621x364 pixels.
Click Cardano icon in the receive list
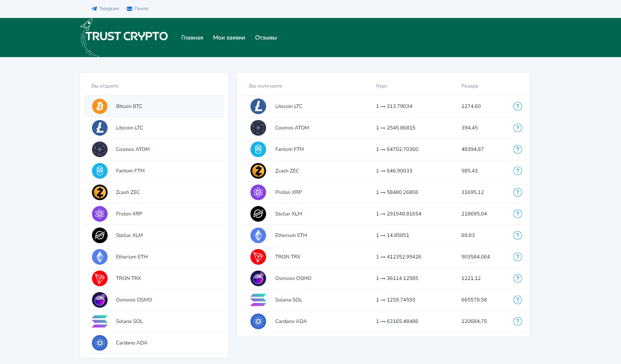pyautogui.click(x=258, y=321)
